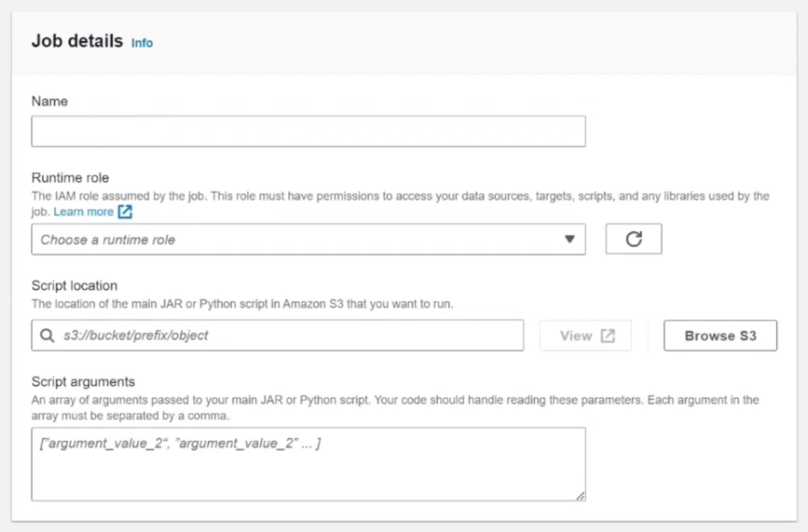The width and height of the screenshot is (808, 532).
Task: Select a role from the runtime role combo box
Action: point(307,238)
